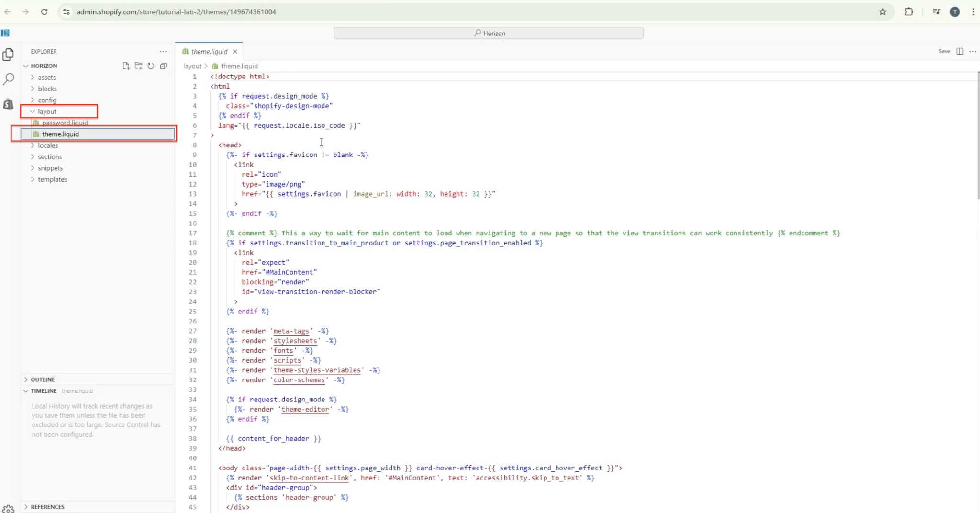Click the EXPLORER panel title

coord(44,51)
